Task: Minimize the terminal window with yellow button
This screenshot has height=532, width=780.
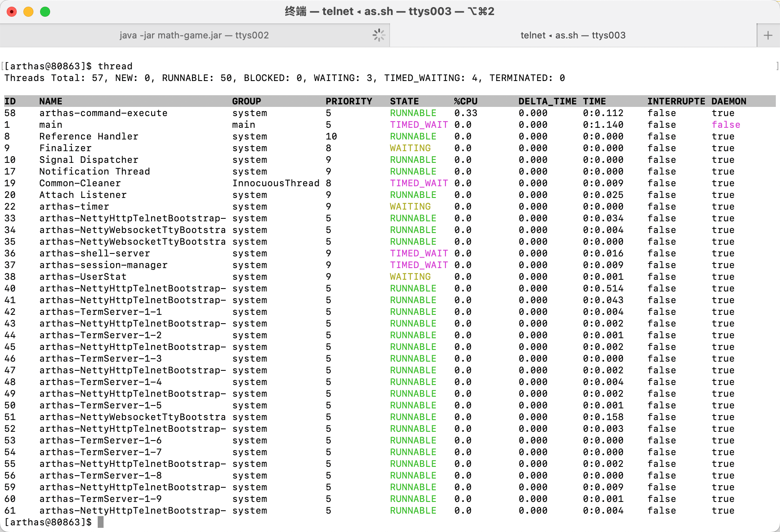Action: [28, 12]
